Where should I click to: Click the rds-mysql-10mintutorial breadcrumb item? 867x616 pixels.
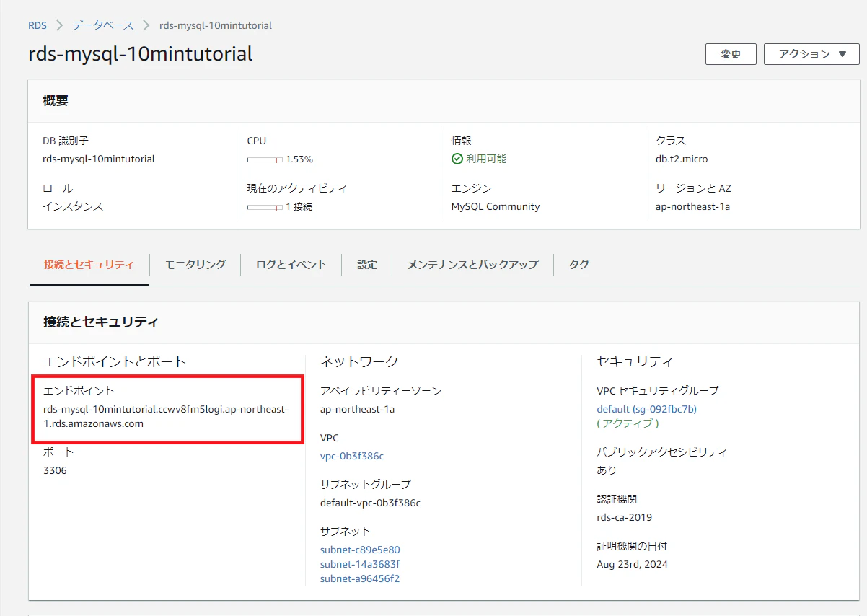[216, 25]
